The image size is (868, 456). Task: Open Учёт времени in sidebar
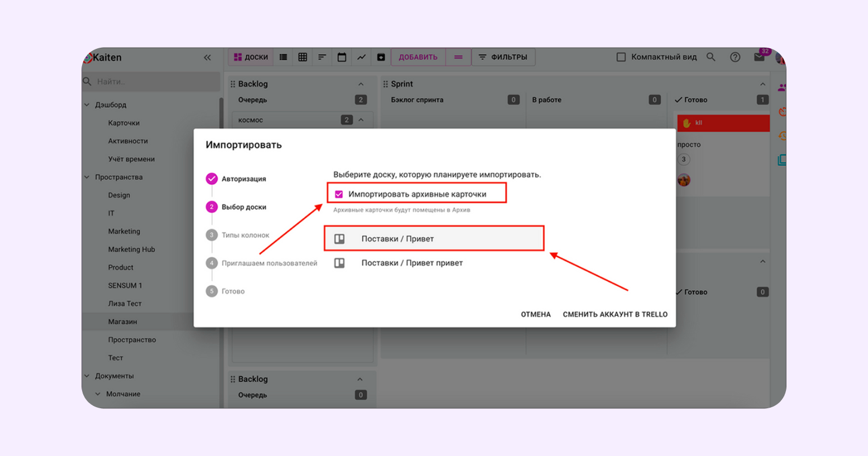pos(131,159)
